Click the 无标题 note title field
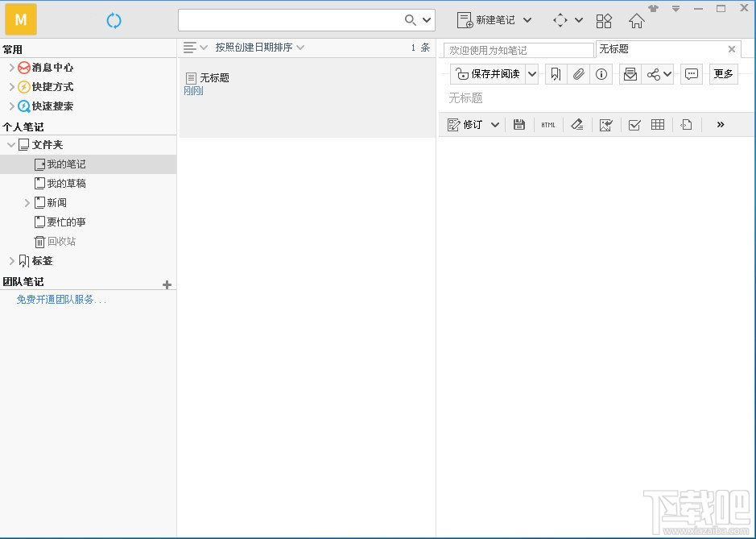This screenshot has height=539, width=756. (596, 98)
